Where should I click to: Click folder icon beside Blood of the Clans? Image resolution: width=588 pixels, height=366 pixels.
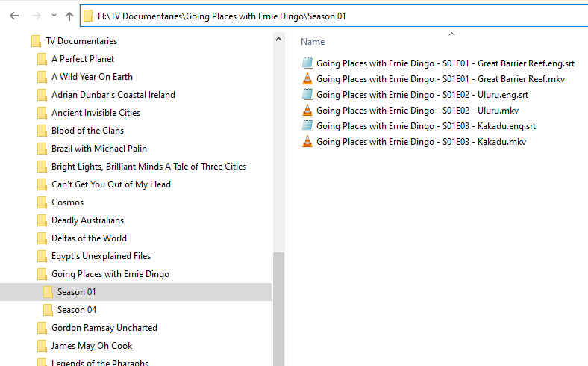pos(42,131)
